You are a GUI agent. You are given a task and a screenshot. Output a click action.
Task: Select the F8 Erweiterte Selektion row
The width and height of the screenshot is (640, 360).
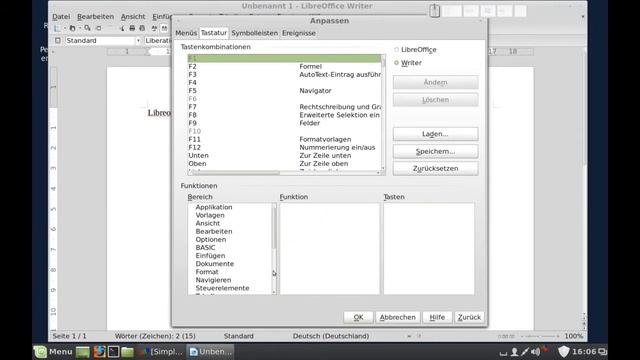coord(284,115)
